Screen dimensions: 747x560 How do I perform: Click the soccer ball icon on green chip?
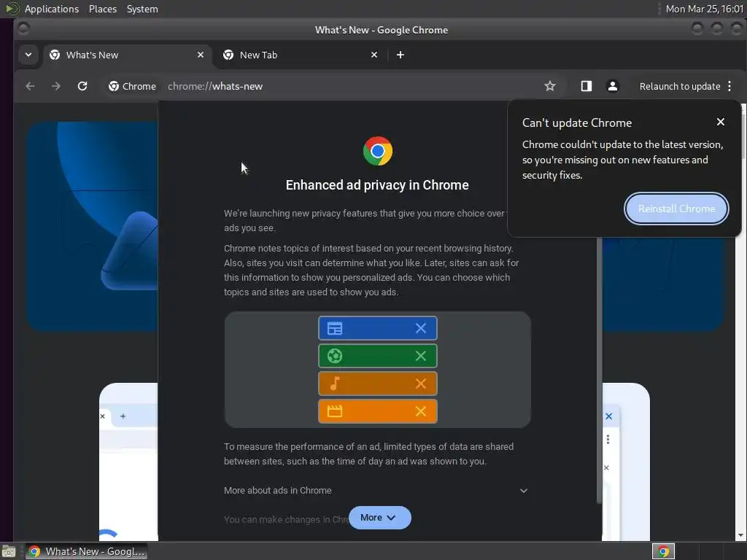pyautogui.click(x=335, y=356)
